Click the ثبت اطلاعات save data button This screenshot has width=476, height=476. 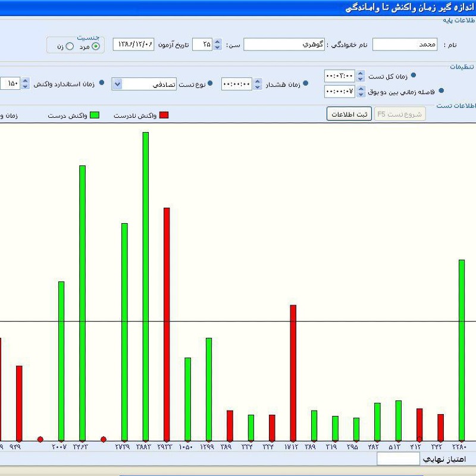point(349,114)
